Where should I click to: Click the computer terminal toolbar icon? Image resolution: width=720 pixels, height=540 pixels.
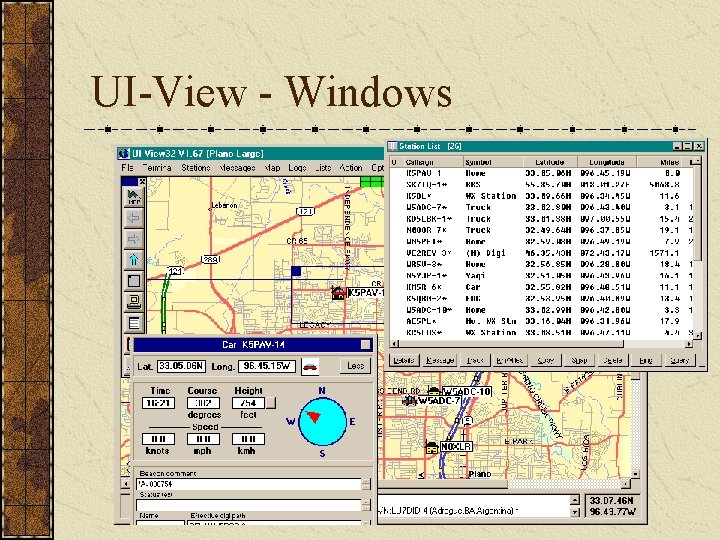(134, 302)
